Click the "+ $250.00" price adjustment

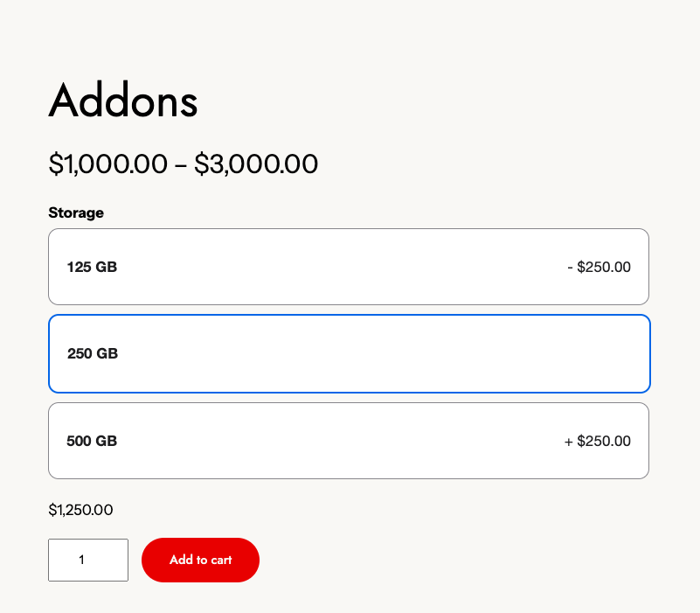coord(598,441)
